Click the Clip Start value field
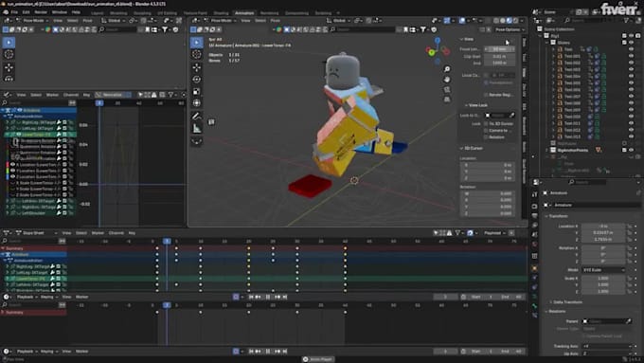Image resolution: width=644 pixels, height=363 pixels. 499,56
